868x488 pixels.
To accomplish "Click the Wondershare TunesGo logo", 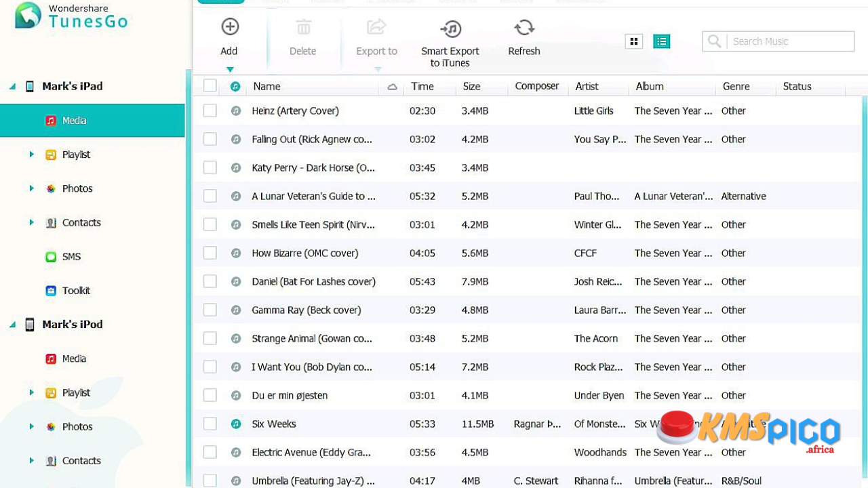I will coord(71,16).
